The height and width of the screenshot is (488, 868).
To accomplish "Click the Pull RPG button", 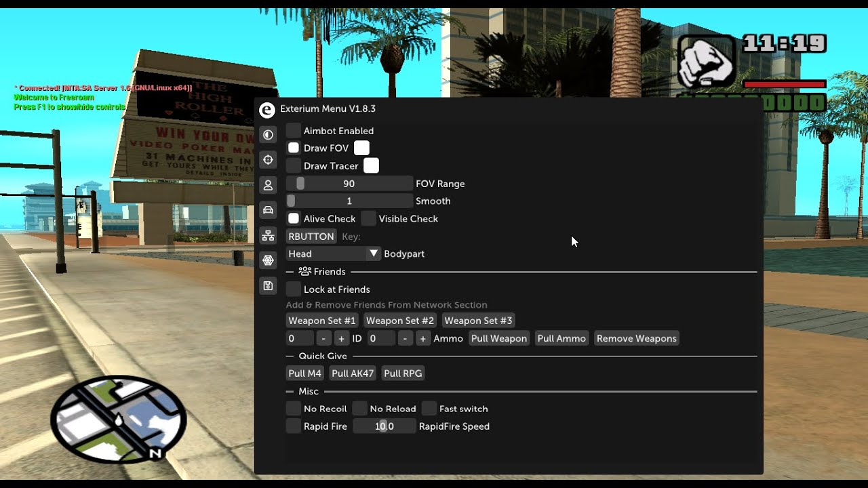I will pyautogui.click(x=403, y=373).
